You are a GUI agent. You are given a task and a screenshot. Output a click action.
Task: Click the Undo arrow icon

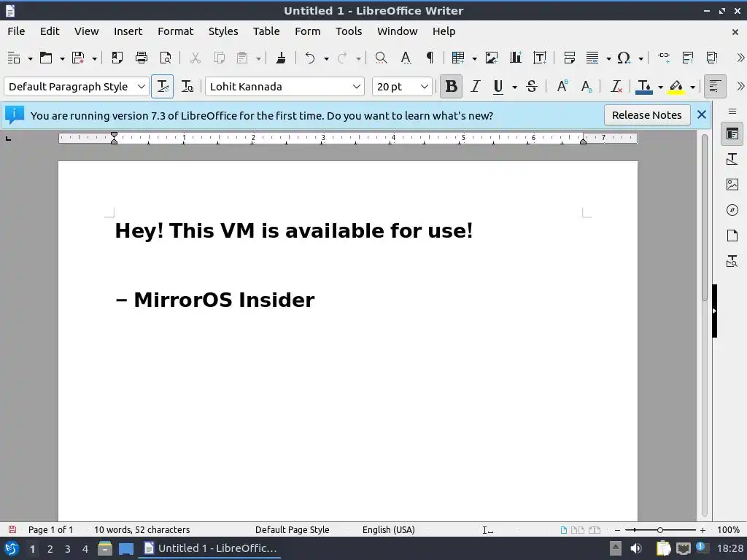(310, 58)
